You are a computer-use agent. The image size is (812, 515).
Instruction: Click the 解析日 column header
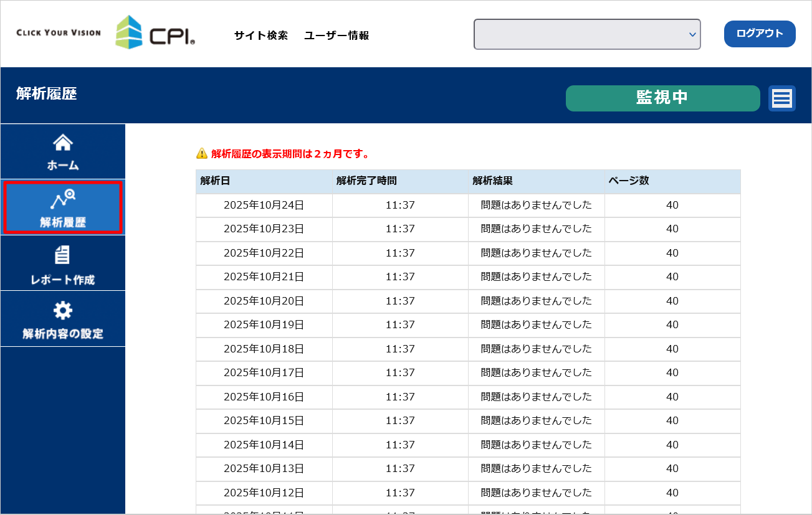[216, 181]
